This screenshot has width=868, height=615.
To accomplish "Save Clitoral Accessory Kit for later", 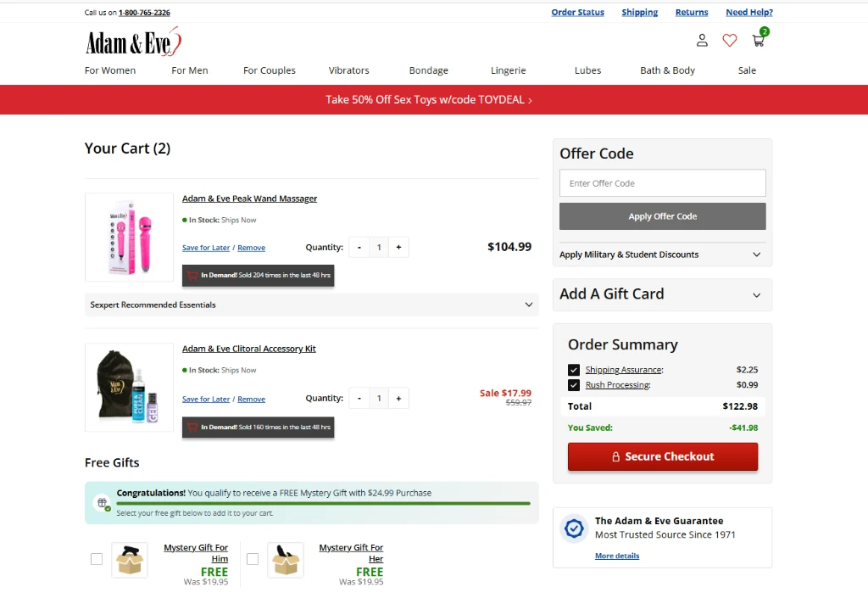I will pyautogui.click(x=206, y=399).
